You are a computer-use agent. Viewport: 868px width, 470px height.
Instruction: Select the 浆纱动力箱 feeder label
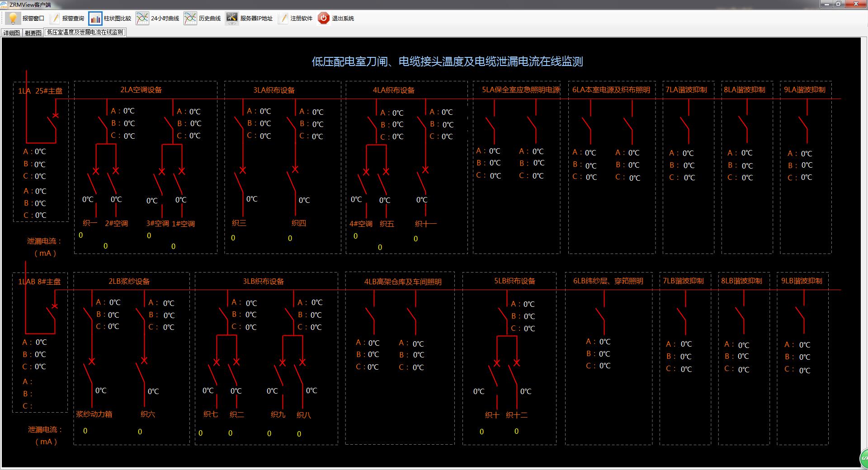[x=94, y=414]
